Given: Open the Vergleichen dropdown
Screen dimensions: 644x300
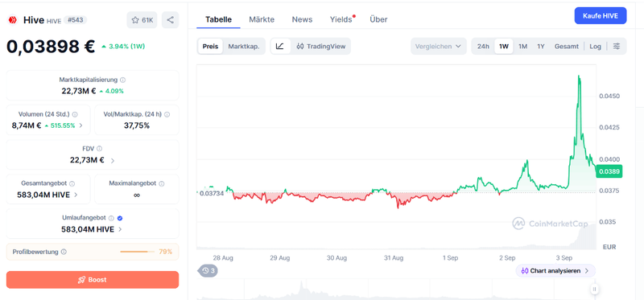Looking at the screenshot, I should click(x=438, y=47).
